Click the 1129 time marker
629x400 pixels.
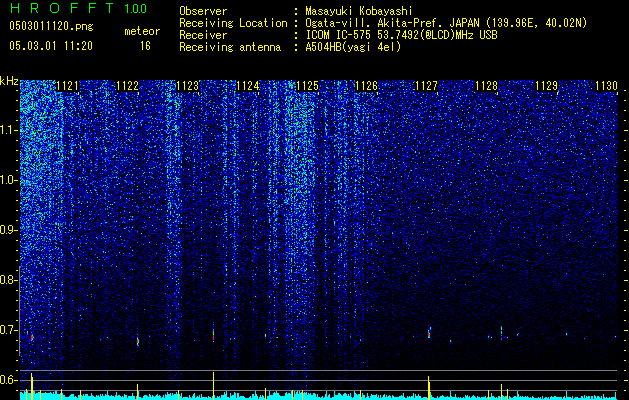(x=546, y=86)
